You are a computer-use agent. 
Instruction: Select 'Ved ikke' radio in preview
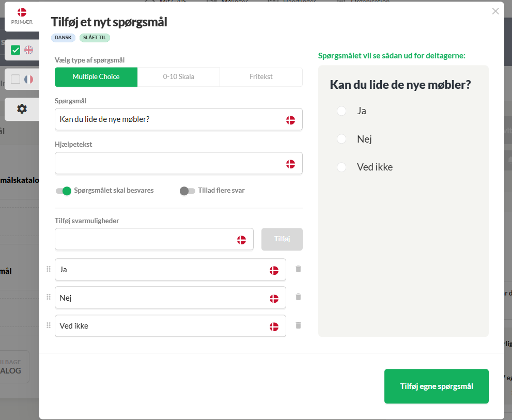click(341, 167)
